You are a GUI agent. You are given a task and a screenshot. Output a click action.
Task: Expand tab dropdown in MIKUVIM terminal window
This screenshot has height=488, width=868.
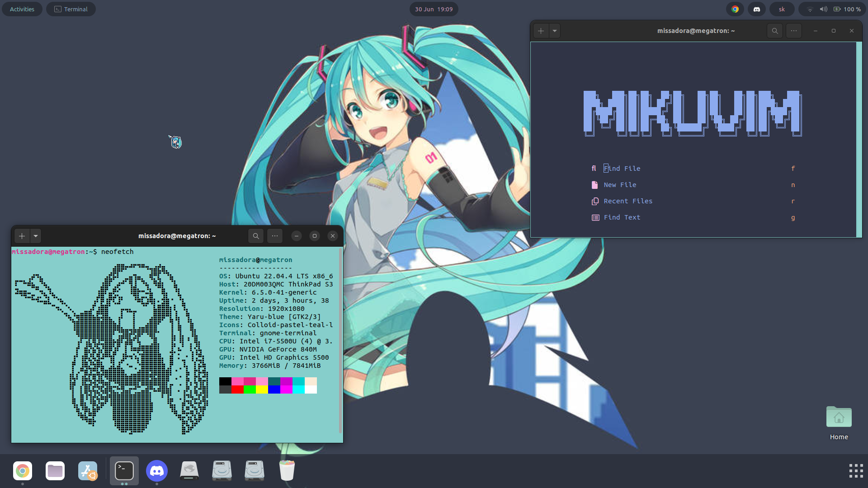[x=555, y=31]
